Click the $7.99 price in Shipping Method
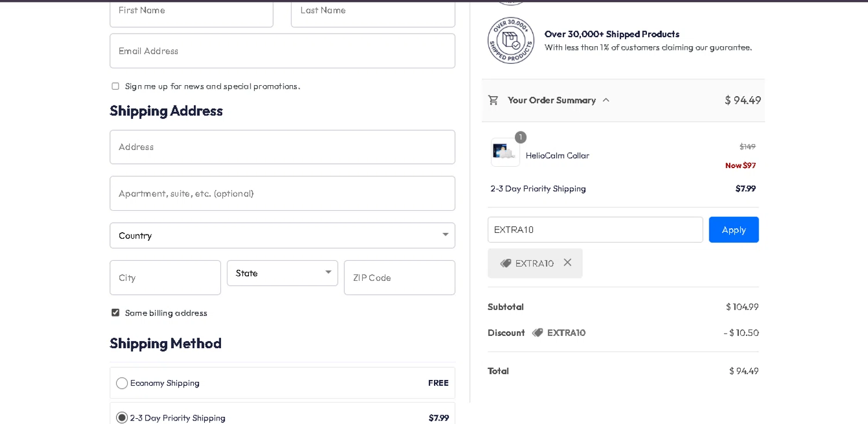The width and height of the screenshot is (868, 424). coord(439,418)
